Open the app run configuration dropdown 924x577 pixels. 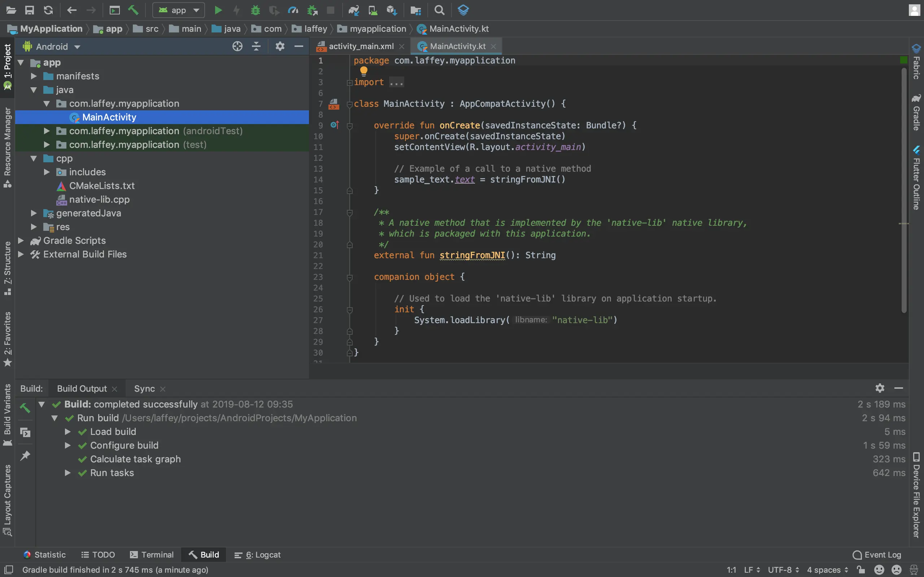pos(179,10)
